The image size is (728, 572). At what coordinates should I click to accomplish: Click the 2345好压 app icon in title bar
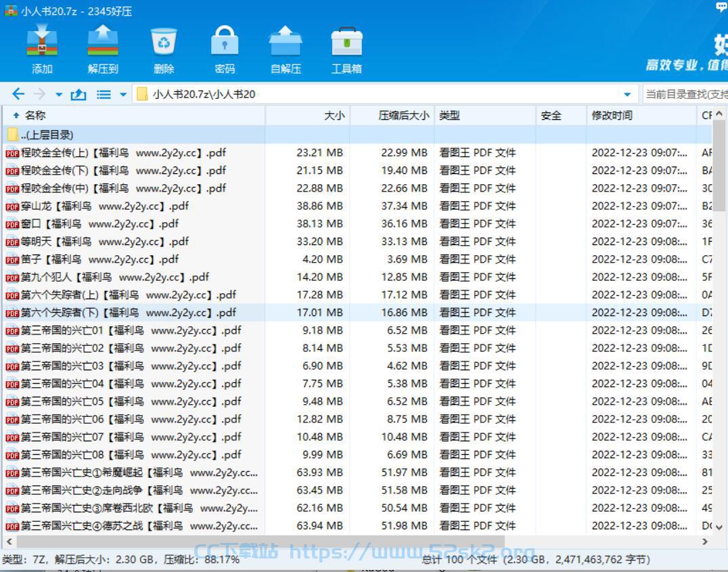tap(11, 10)
